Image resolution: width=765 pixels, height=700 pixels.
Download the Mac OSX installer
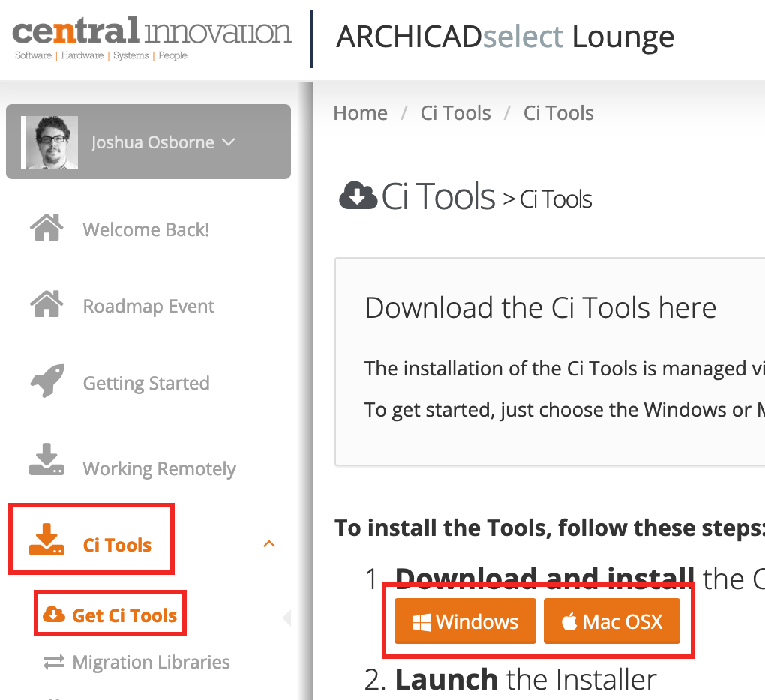(x=611, y=621)
